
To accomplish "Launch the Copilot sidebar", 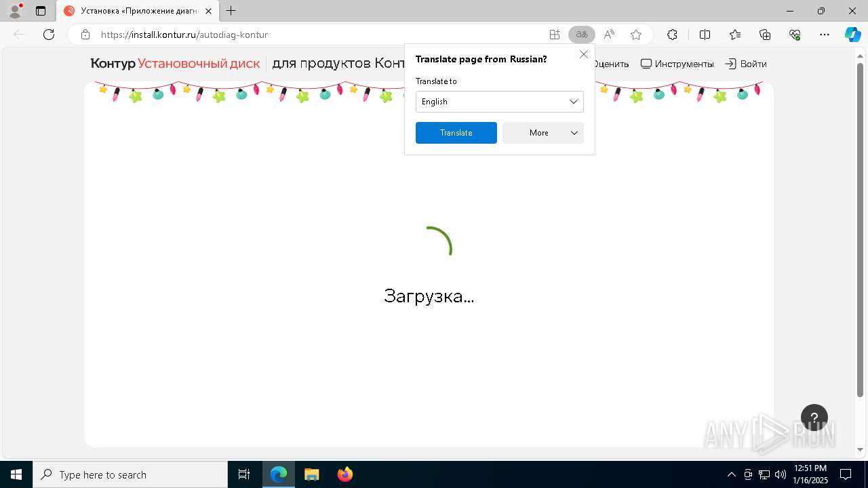I will (x=852, y=35).
